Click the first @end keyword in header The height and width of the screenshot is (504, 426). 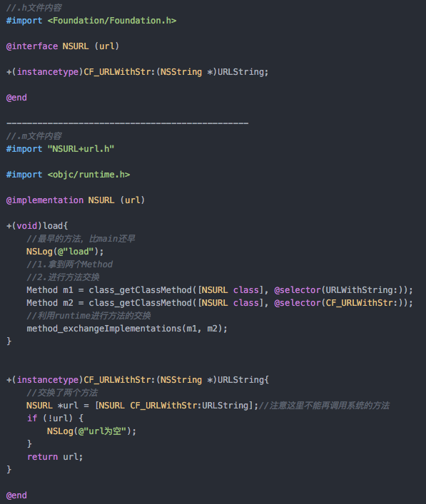[16, 98]
